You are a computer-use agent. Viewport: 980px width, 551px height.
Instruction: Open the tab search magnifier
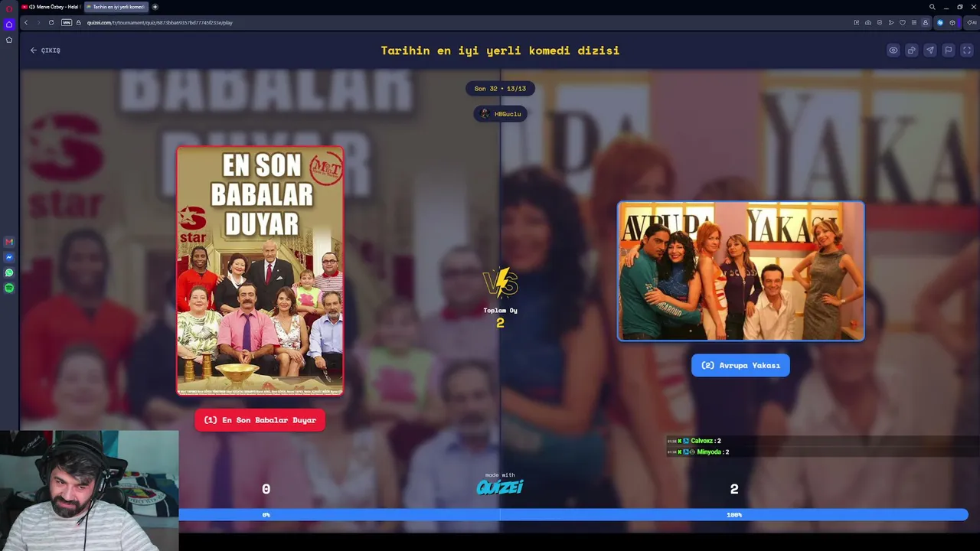click(932, 7)
